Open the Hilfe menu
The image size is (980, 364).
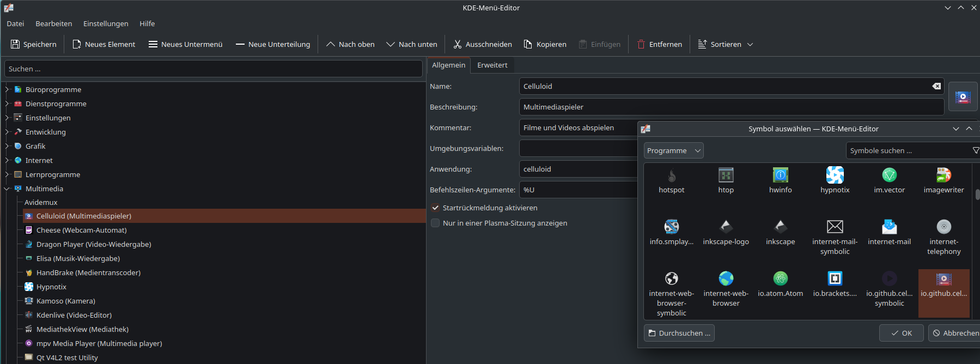(x=147, y=23)
